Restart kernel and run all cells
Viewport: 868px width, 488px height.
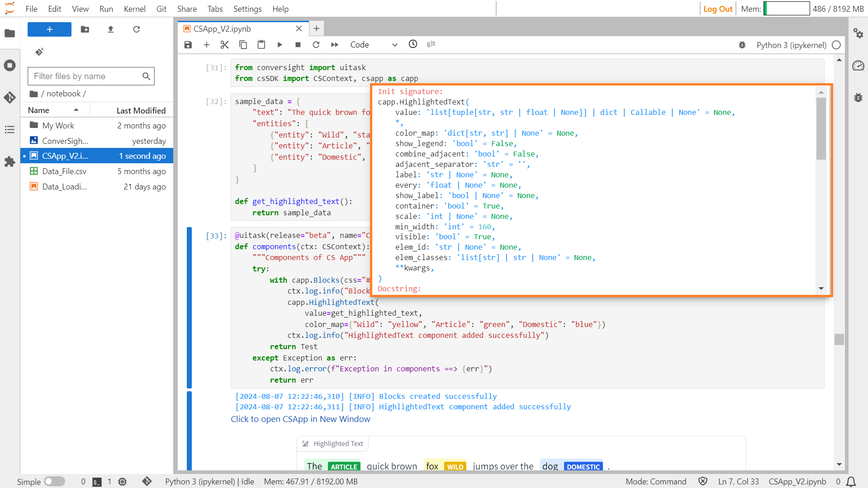point(335,44)
